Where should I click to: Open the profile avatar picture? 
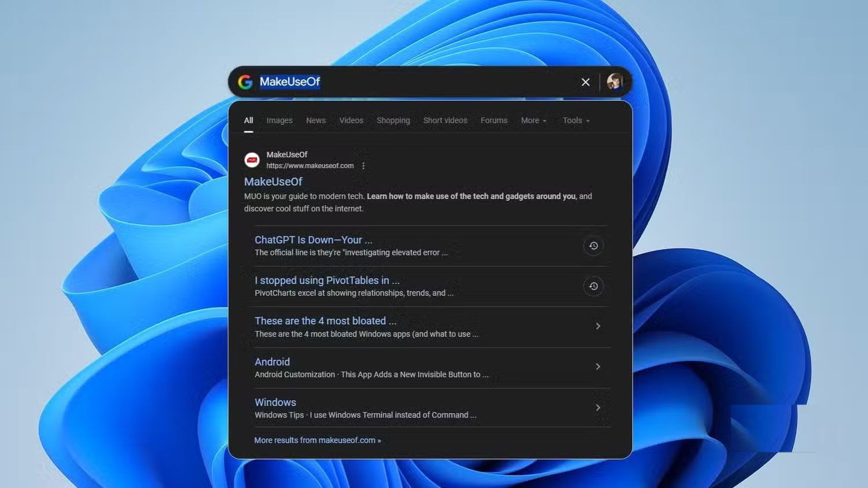click(x=615, y=81)
